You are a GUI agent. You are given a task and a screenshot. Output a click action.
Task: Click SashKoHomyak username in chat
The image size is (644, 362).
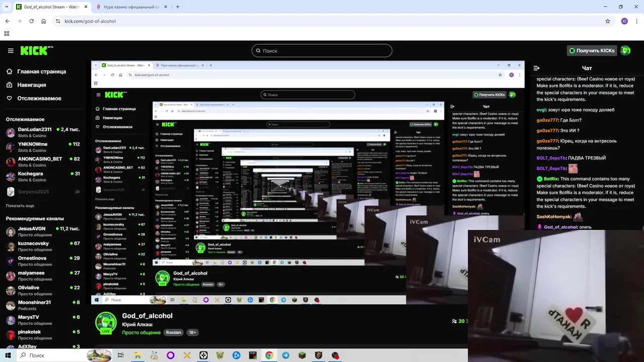click(553, 217)
